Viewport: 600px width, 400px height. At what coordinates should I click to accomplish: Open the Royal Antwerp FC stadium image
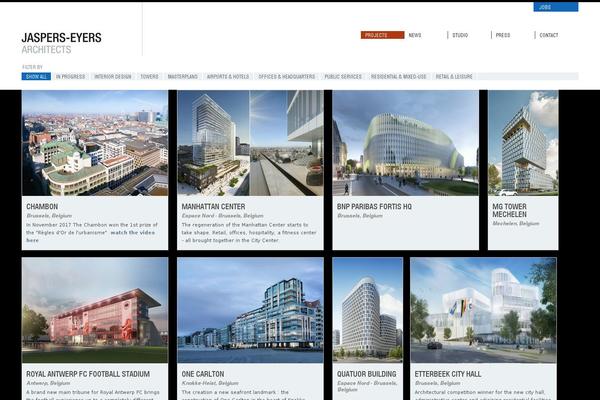tap(95, 310)
